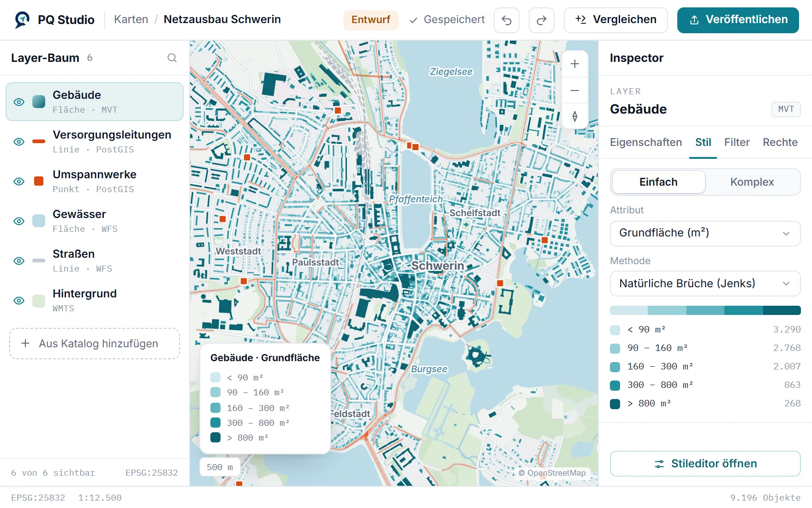
Task: Open the Filter tab
Action: point(737,142)
